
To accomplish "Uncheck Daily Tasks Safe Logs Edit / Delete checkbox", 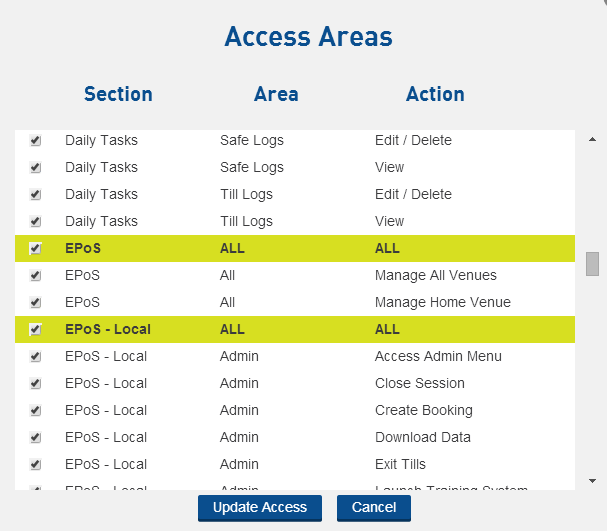I will point(36,141).
